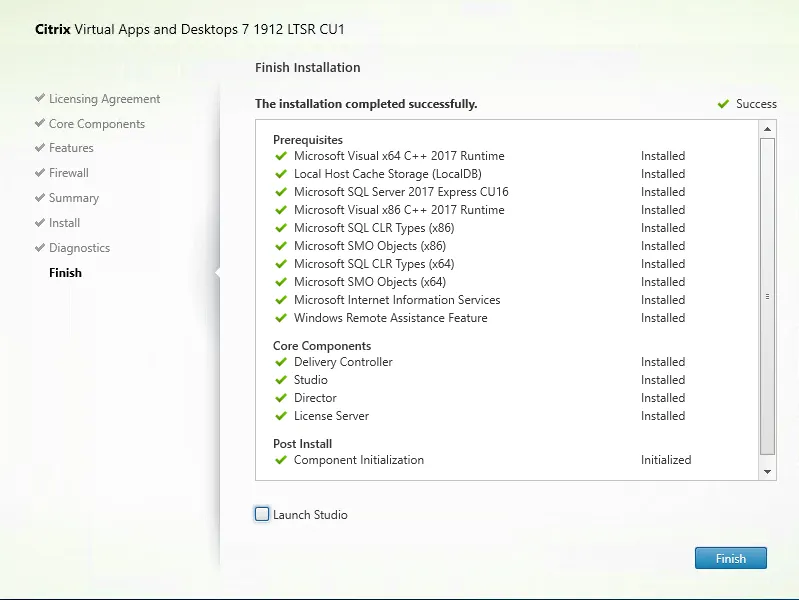Viewport: 799px width, 600px height.
Task: Click 'Studio' component text
Action: point(311,380)
